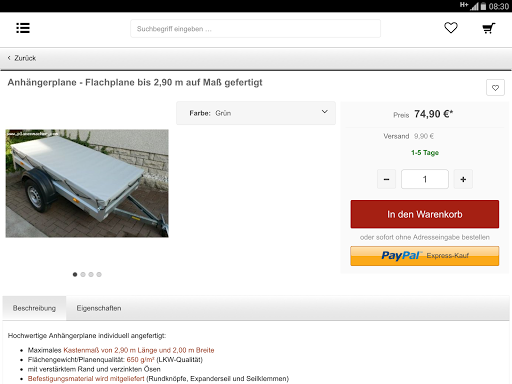
Task: Select the second image carousel dot
Action: coord(83,274)
